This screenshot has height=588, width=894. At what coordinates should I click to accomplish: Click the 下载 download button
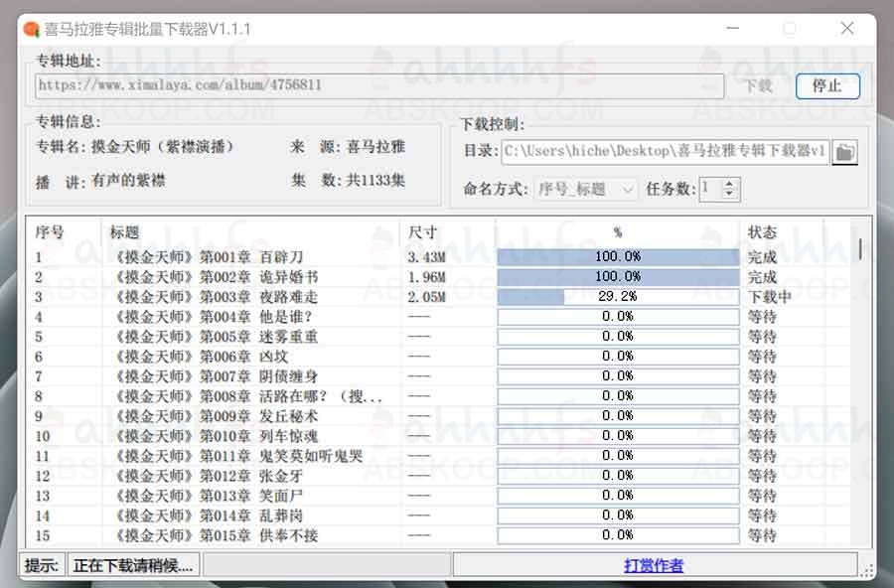759,86
